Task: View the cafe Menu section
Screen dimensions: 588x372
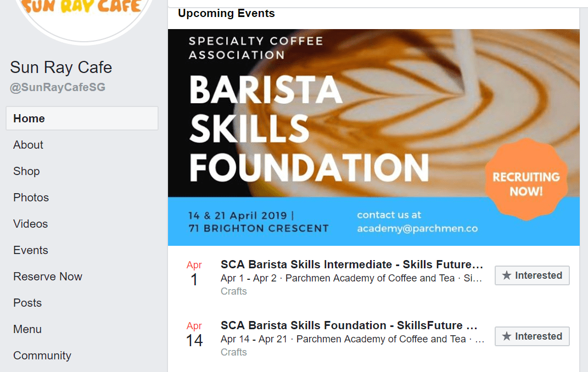Action: click(x=27, y=329)
